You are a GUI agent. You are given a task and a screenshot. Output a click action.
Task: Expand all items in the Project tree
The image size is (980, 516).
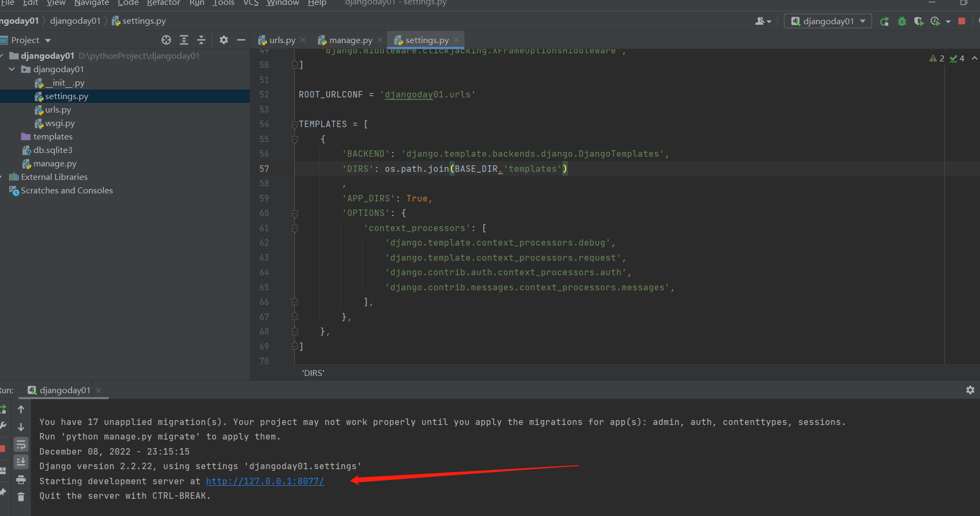point(184,40)
